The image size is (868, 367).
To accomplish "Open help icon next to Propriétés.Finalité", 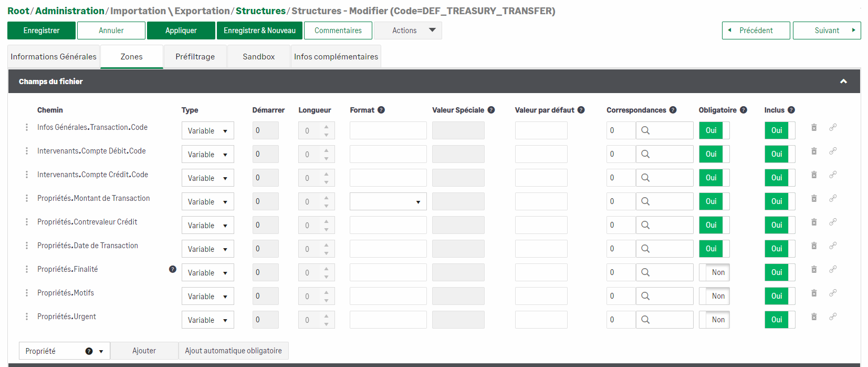I will click(x=173, y=269).
